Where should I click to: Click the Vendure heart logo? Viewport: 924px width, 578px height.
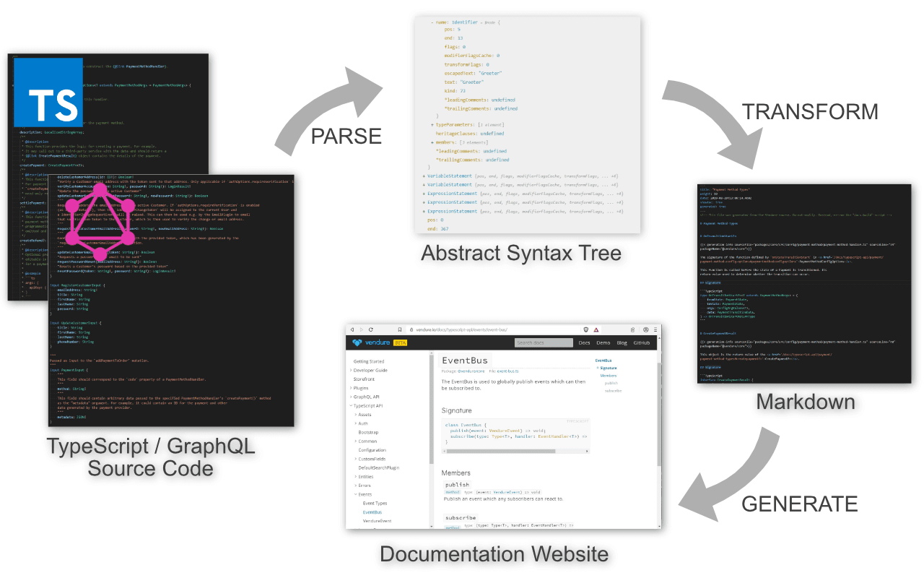coord(358,342)
